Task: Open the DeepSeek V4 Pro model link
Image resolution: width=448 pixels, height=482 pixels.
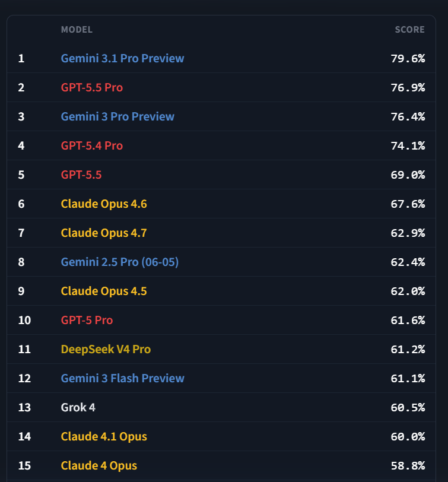Action: coord(106,350)
